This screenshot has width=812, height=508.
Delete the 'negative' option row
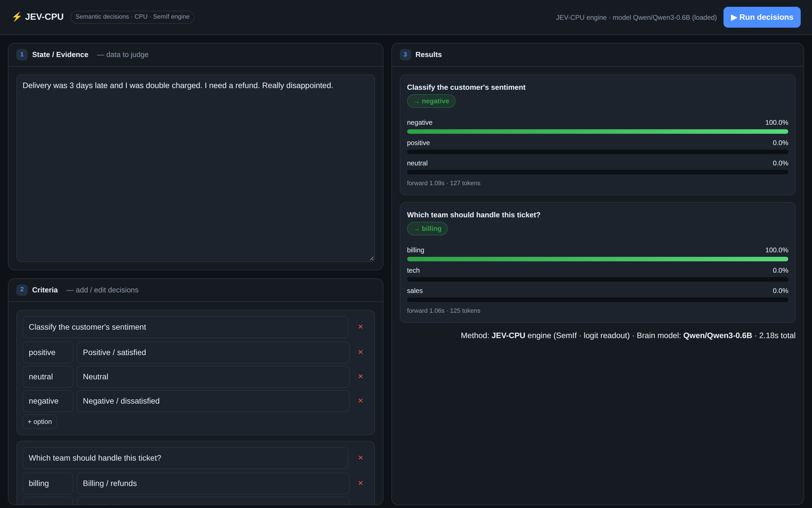[361, 400]
